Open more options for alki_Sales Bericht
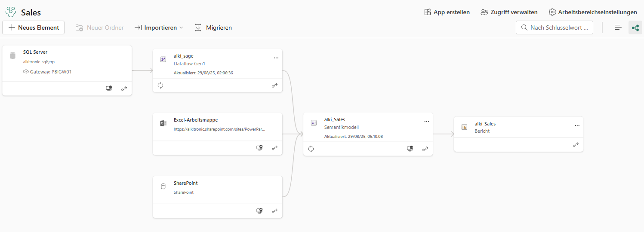Viewport: 644px width, 232px height. tap(577, 125)
